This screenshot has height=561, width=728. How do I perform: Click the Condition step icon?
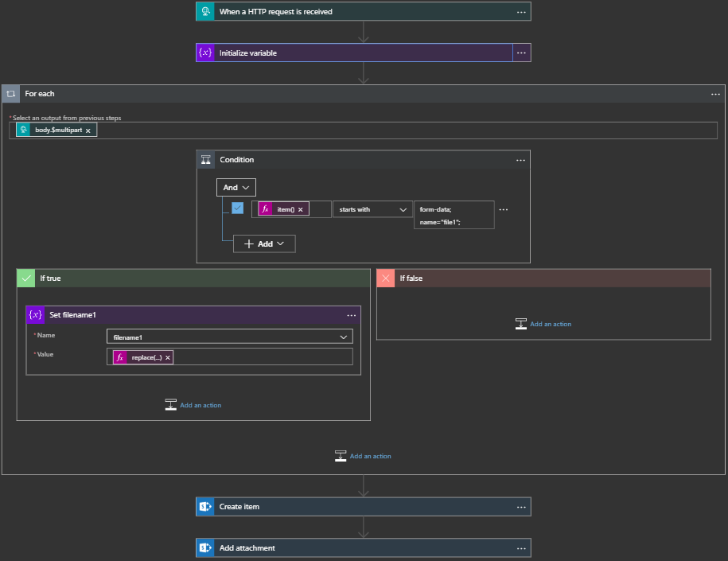pyautogui.click(x=206, y=160)
